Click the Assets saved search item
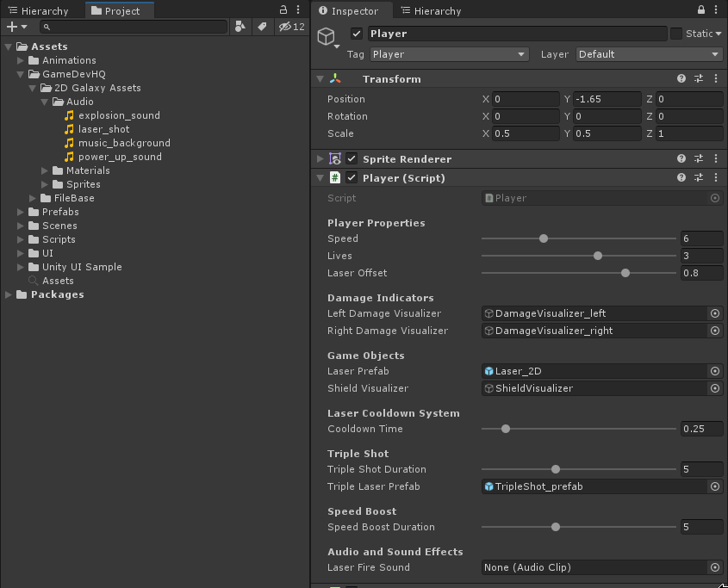The width and height of the screenshot is (728, 588). [x=51, y=281]
